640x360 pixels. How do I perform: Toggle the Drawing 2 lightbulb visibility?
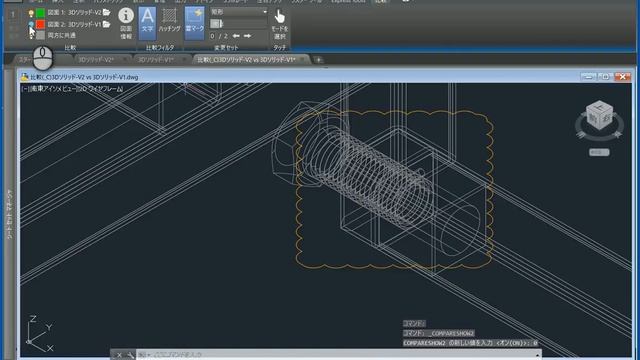coord(31,25)
